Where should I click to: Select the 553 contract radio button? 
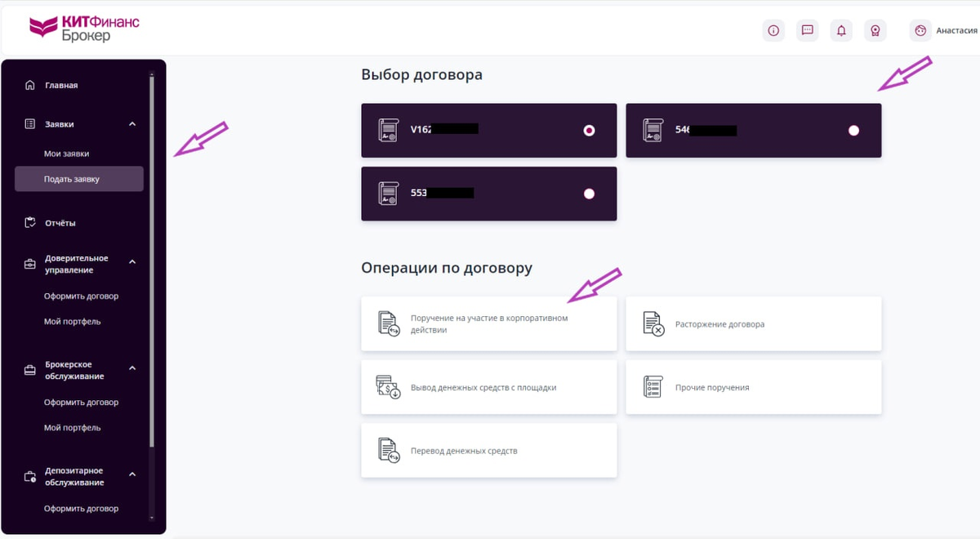(590, 194)
